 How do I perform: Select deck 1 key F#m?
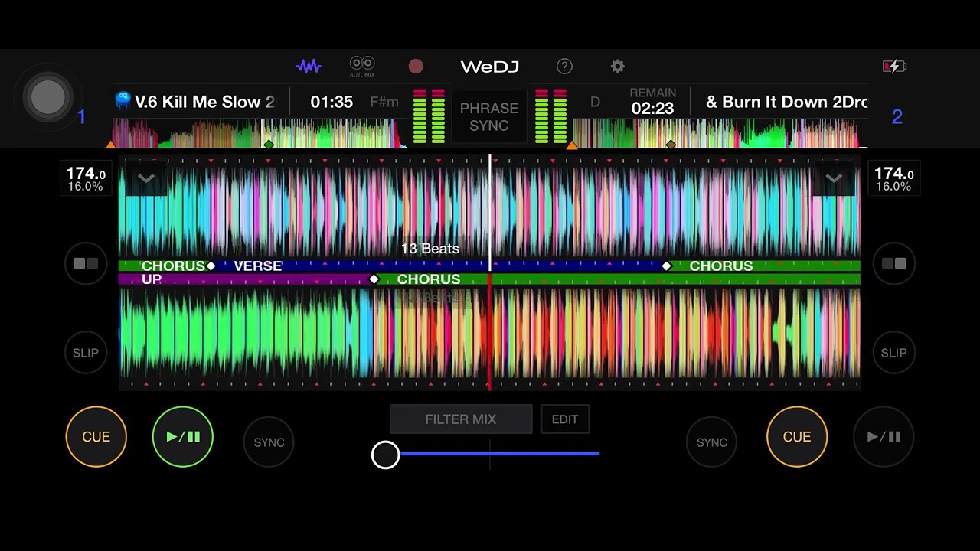click(x=384, y=102)
